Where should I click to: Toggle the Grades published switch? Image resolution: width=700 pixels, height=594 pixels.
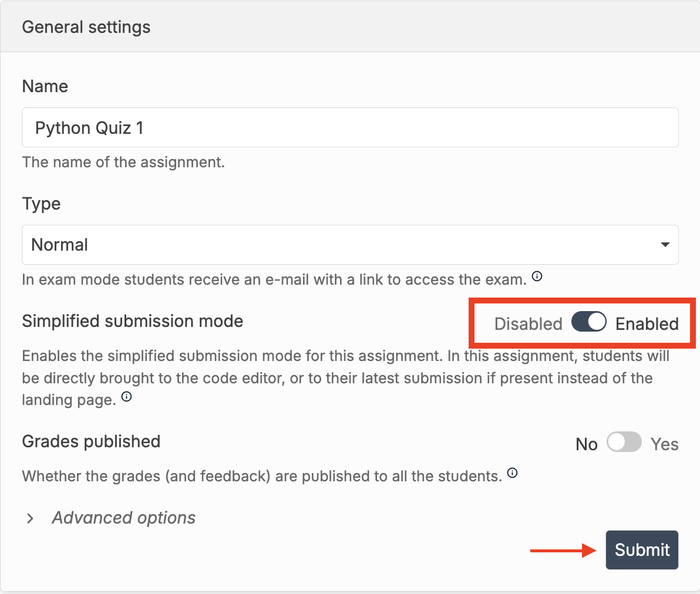[624, 442]
